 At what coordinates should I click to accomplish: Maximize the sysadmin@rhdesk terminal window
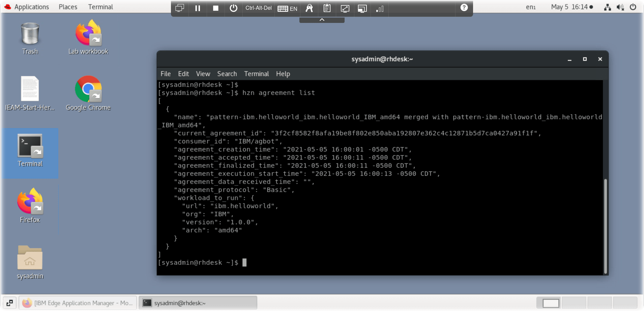click(x=585, y=59)
